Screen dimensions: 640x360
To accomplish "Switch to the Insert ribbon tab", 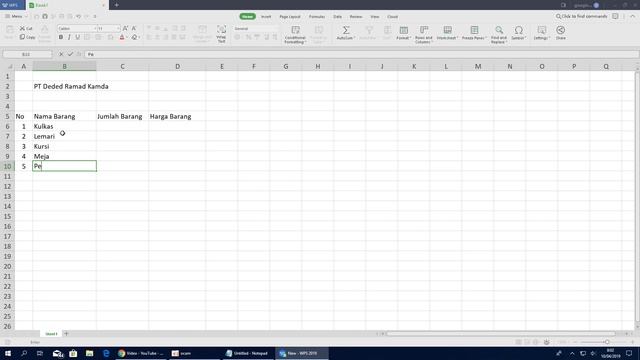I will point(266,17).
